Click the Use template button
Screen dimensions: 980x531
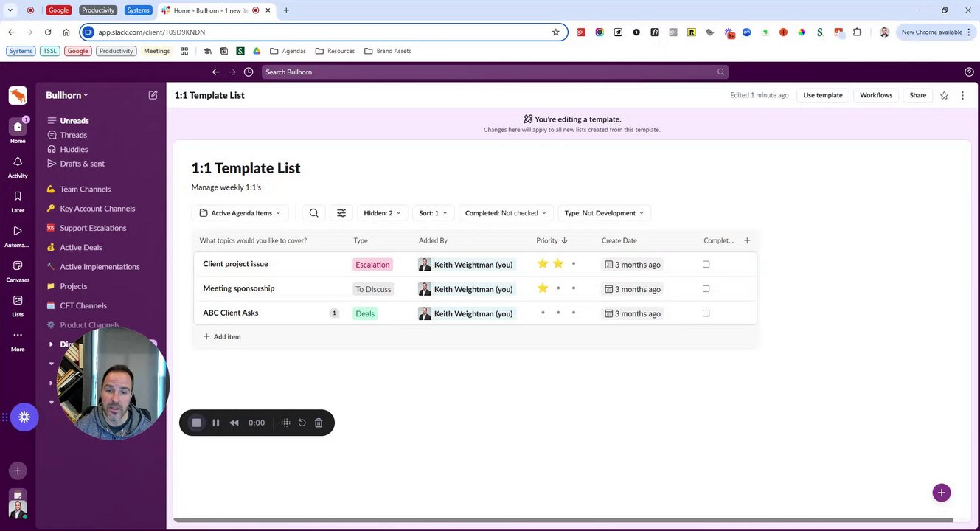tap(823, 95)
